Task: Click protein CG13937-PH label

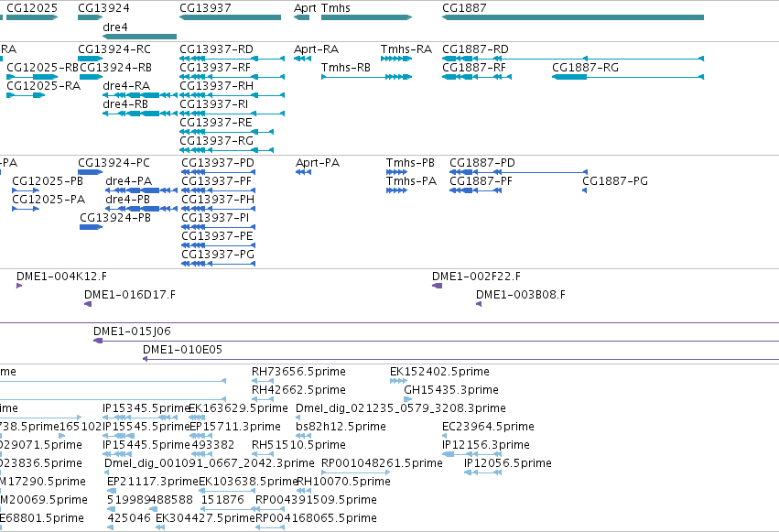Action: tap(218, 200)
